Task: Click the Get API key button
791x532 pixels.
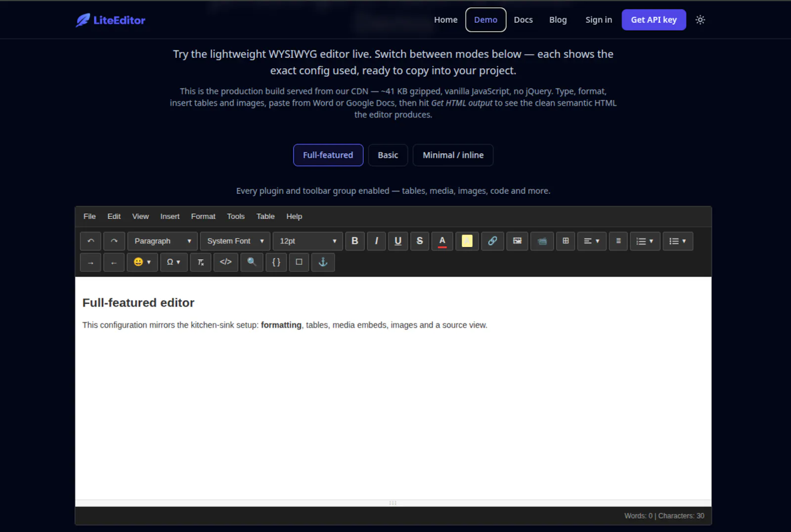Action: pyautogui.click(x=654, y=20)
